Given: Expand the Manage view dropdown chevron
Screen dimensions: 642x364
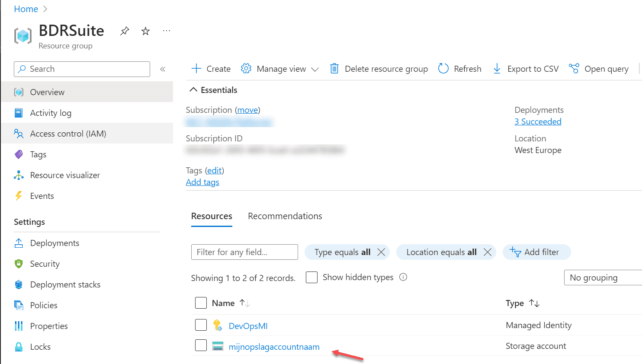Looking at the screenshot, I should point(315,69).
